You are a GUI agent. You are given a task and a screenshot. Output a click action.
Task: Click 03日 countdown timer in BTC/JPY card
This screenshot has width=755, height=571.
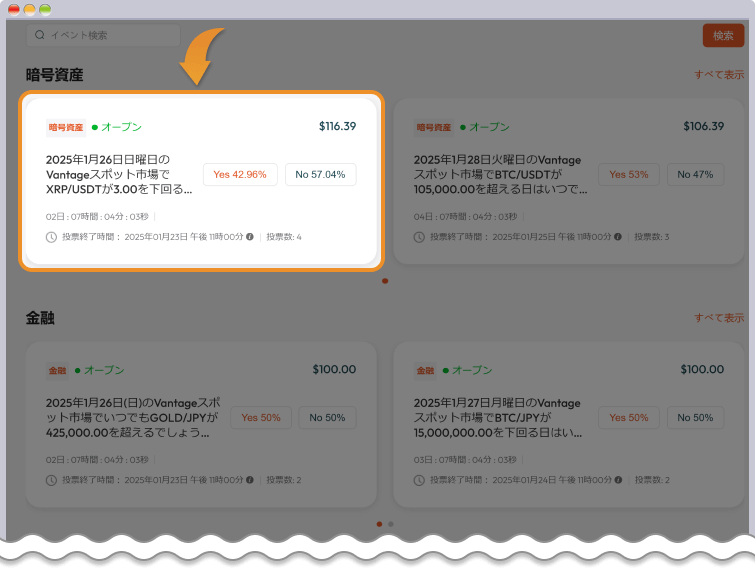pos(465,460)
